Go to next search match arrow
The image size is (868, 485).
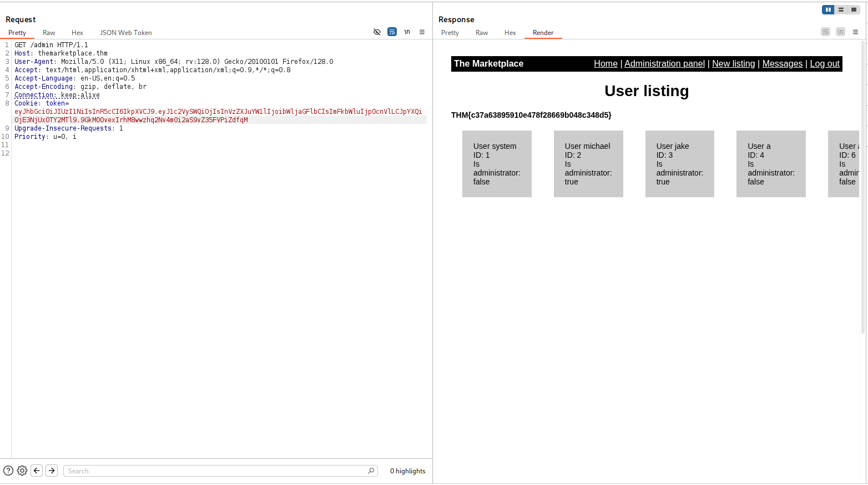tap(52, 471)
